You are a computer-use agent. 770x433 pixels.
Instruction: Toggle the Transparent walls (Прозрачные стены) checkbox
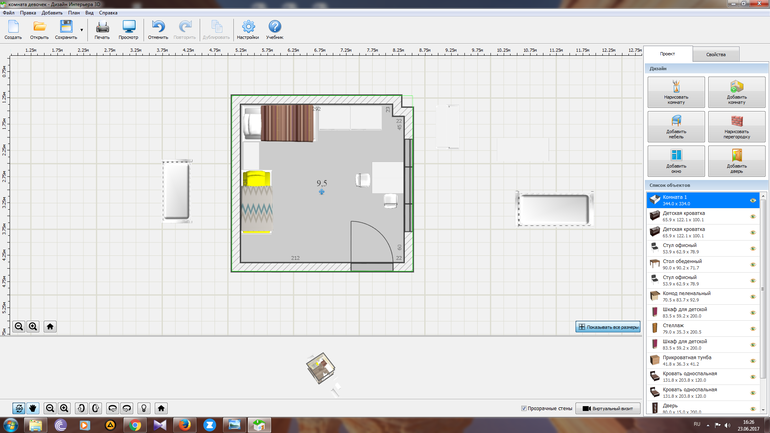click(524, 408)
